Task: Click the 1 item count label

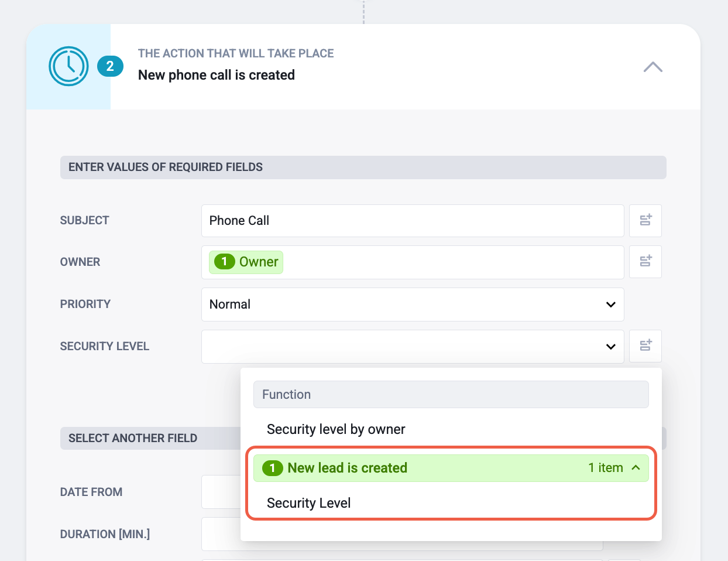Action: point(606,468)
